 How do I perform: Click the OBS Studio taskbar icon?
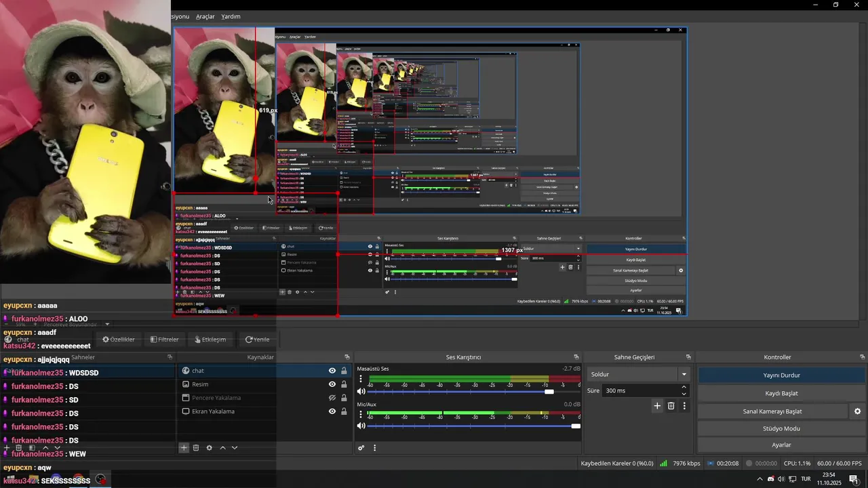pos(101,480)
